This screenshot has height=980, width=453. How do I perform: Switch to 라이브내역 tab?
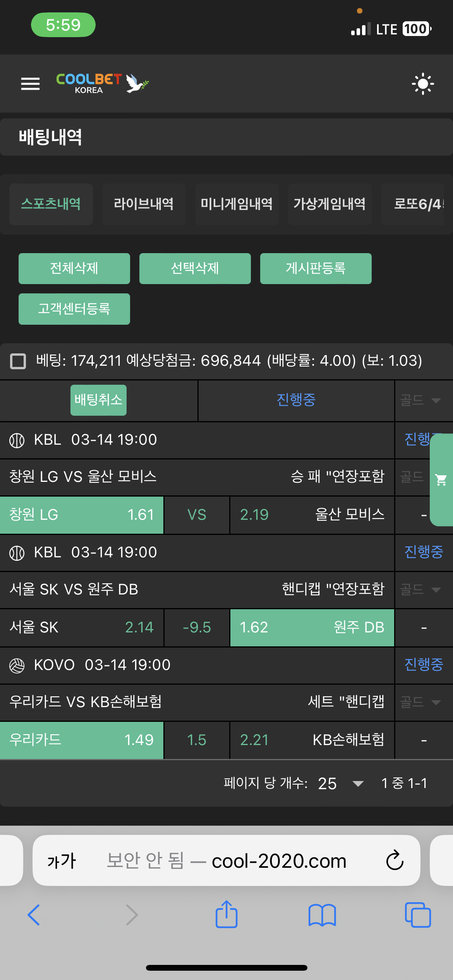coord(144,204)
